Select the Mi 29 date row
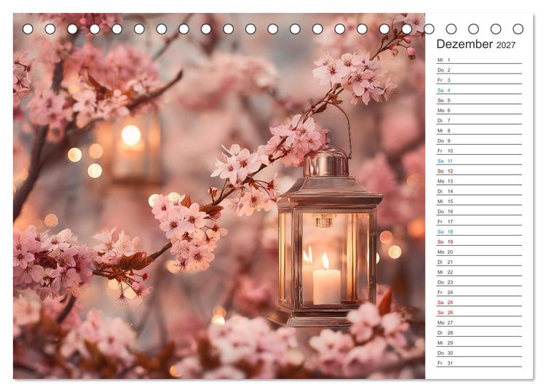 click(x=479, y=343)
